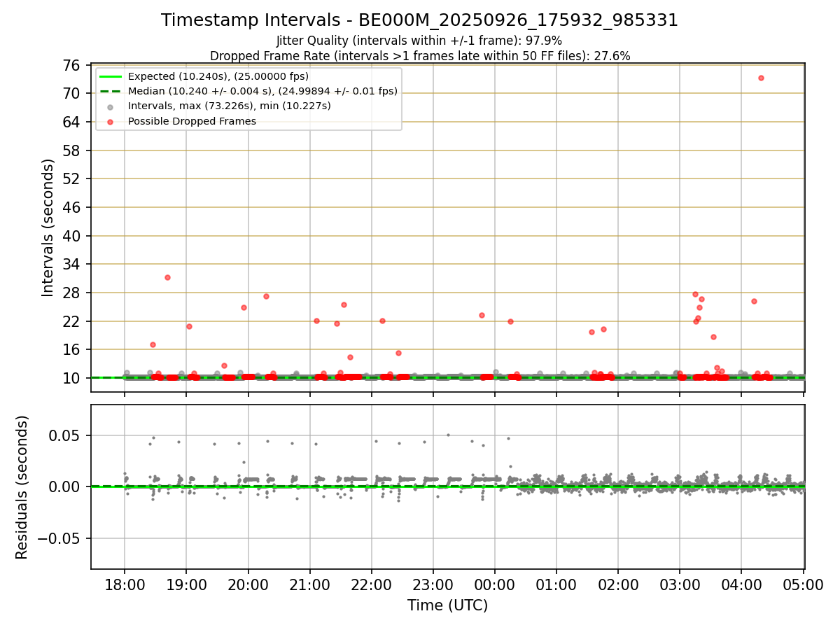Click the 'Residuals (seconds)' y-axis label
Viewport: 840px width, 630px height.
coord(22,487)
